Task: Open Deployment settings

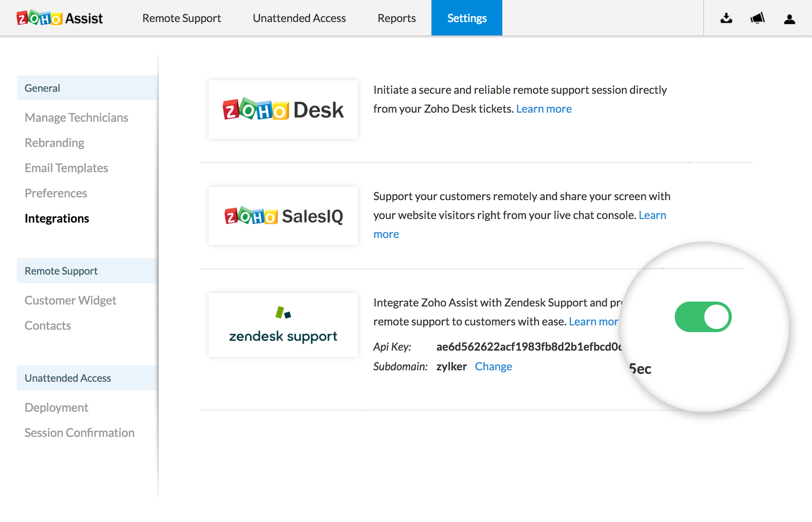Action: tap(56, 407)
